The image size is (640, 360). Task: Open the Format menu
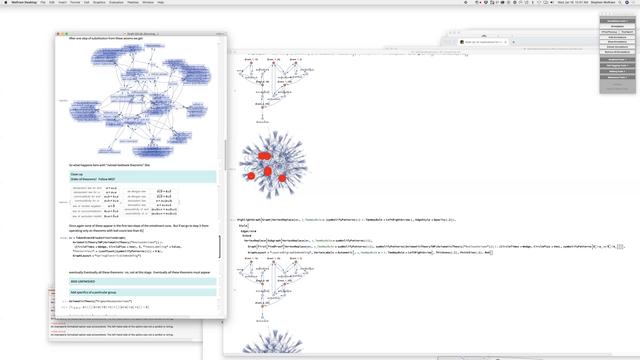pos(75,2)
